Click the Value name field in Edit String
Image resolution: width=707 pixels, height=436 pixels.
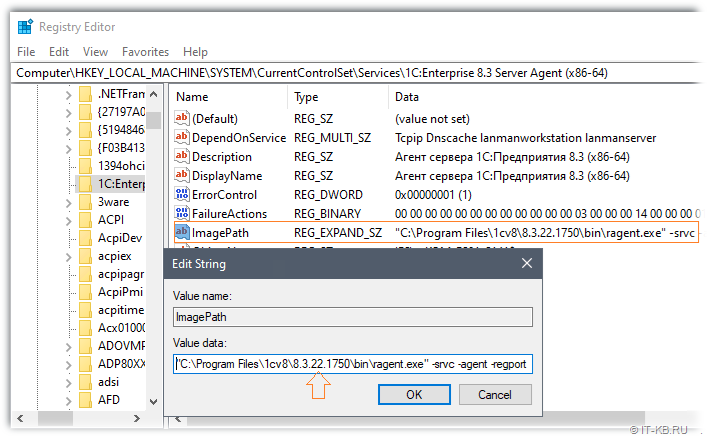(353, 317)
